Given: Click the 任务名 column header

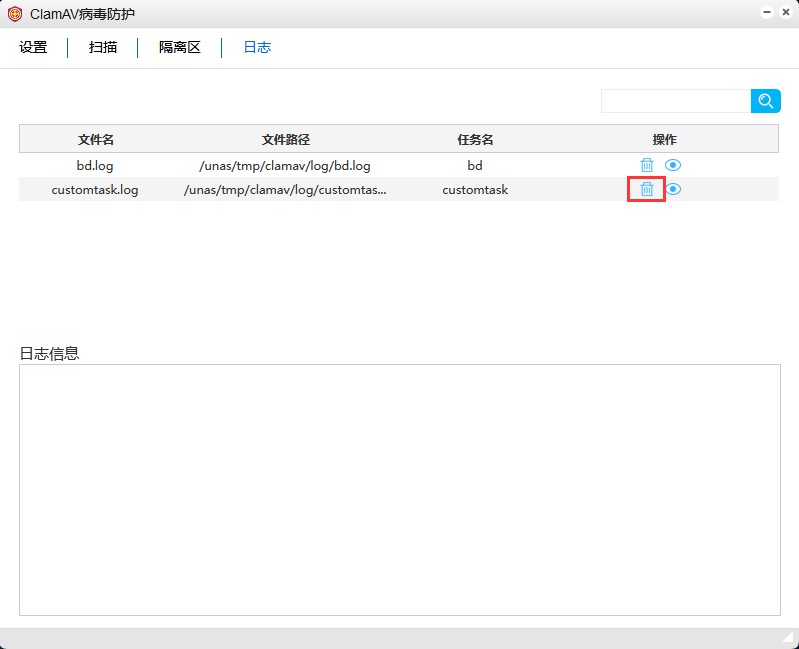Looking at the screenshot, I should click(x=475, y=139).
